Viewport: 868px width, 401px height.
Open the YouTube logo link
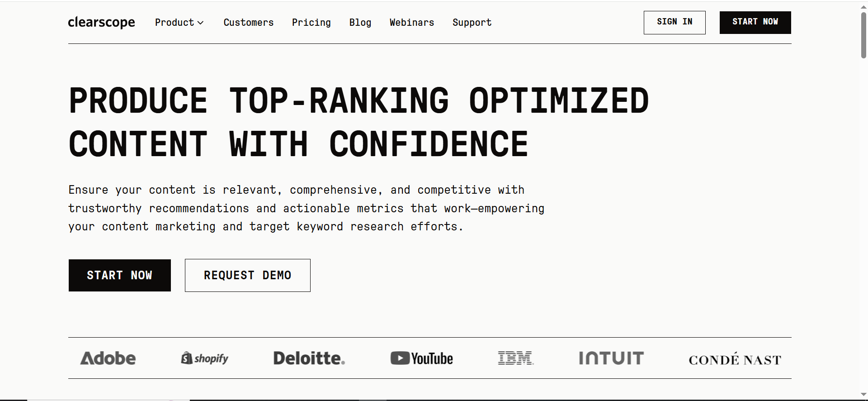[421, 358]
